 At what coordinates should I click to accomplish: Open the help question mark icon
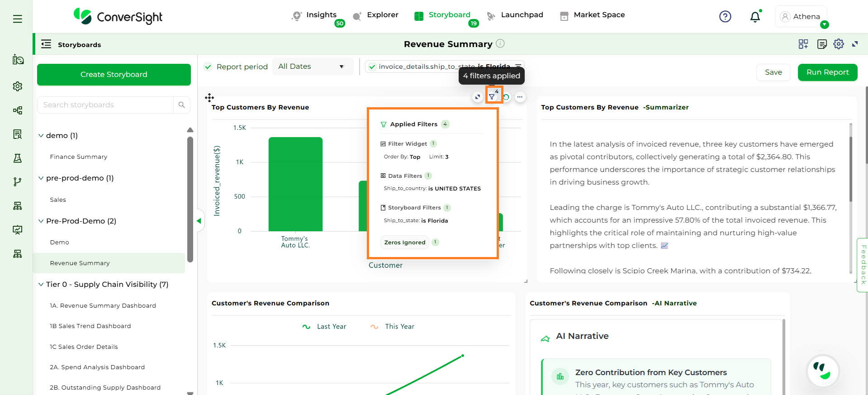pyautogui.click(x=725, y=17)
